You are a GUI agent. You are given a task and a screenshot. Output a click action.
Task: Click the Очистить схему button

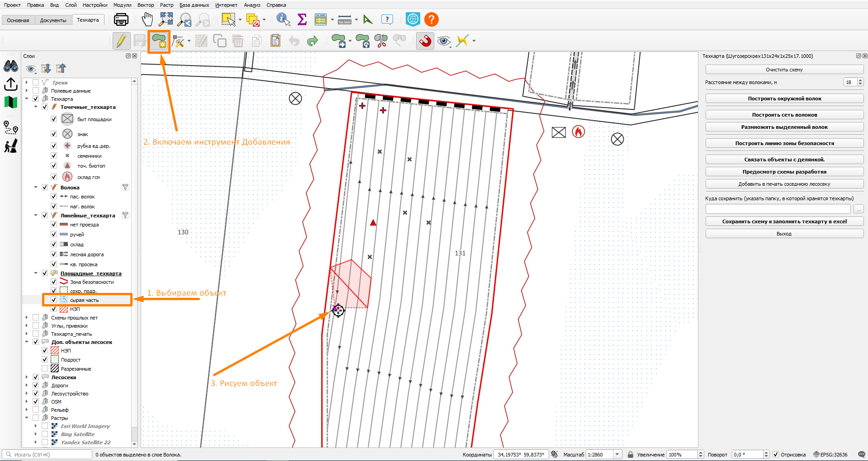tap(784, 70)
